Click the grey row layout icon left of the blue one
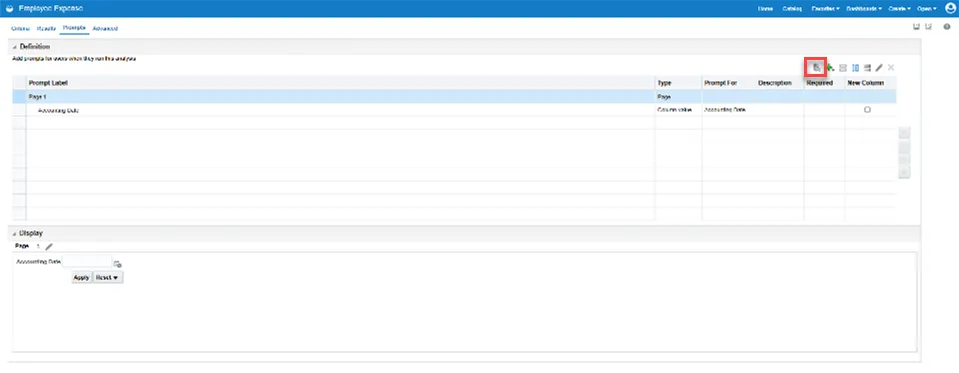 (843, 67)
